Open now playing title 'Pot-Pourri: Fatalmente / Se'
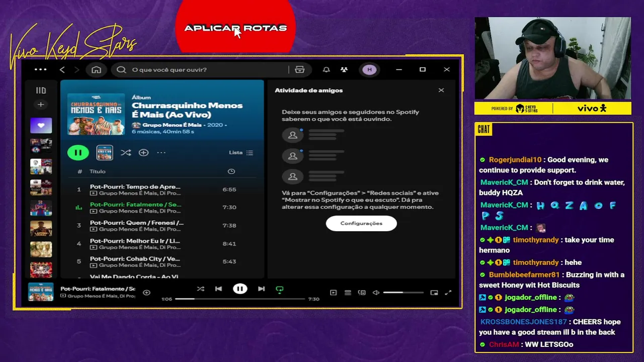This screenshot has height=362, width=644. pyautogui.click(x=98, y=289)
